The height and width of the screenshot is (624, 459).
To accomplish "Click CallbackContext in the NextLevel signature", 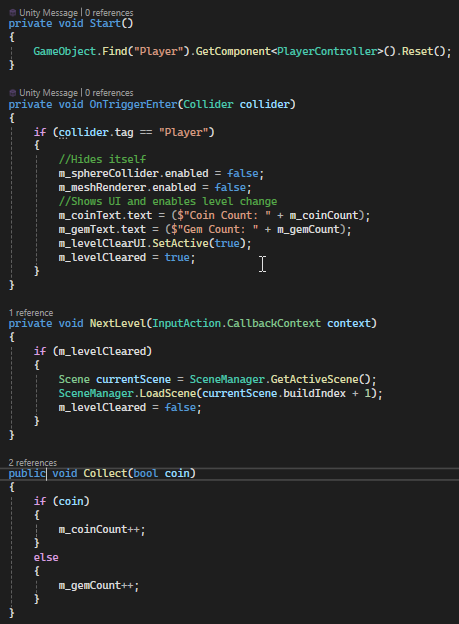I will point(274,323).
